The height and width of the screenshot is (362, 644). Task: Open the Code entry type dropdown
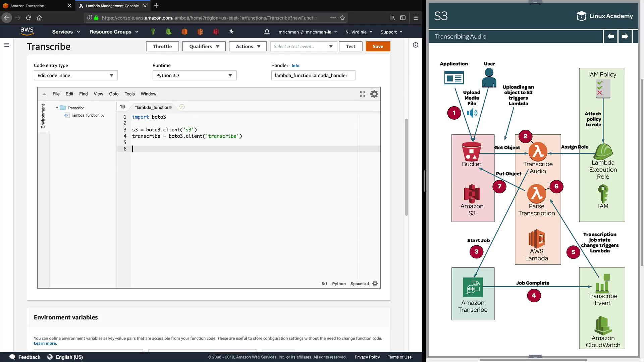click(75, 75)
